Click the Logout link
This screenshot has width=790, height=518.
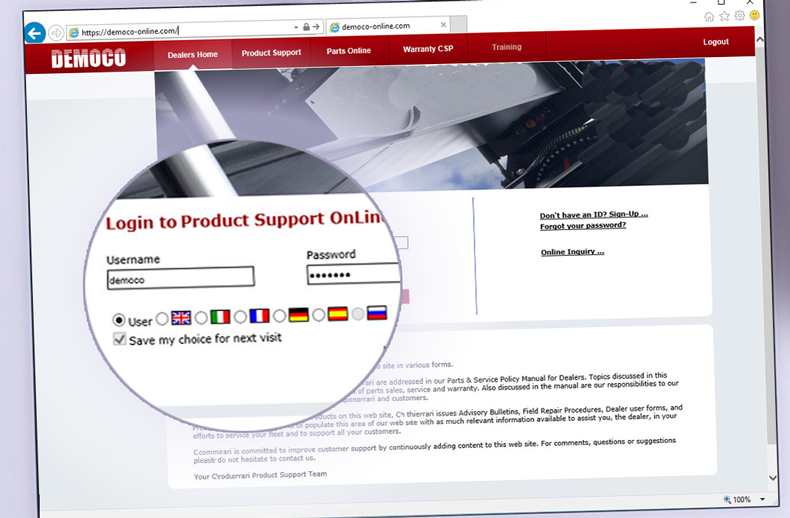pos(715,42)
